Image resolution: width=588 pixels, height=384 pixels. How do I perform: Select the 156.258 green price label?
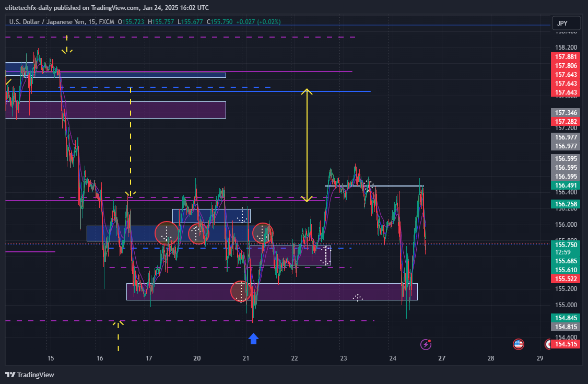click(566, 204)
